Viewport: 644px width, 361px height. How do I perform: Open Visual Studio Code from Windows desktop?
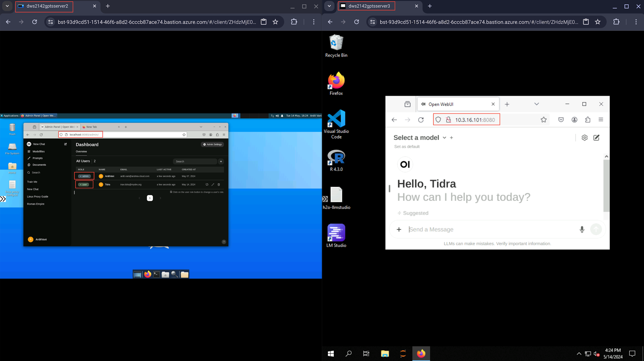(x=336, y=124)
